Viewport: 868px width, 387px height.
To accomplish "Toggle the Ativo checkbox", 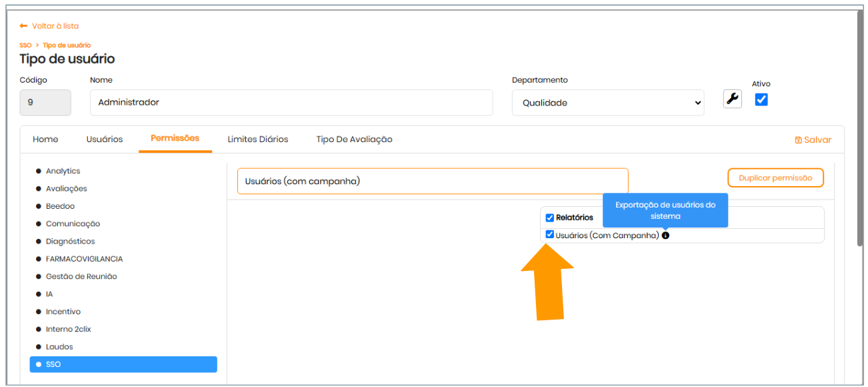I will pyautogui.click(x=761, y=99).
